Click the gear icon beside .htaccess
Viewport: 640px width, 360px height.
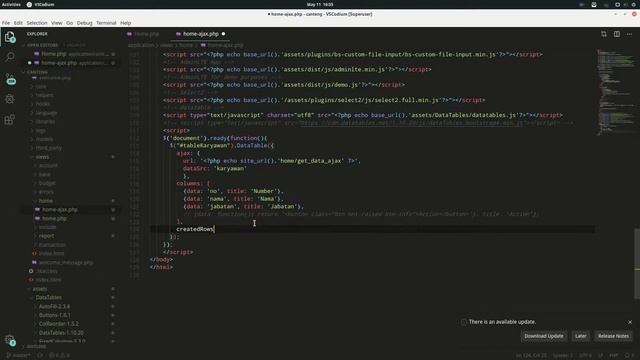(31, 271)
